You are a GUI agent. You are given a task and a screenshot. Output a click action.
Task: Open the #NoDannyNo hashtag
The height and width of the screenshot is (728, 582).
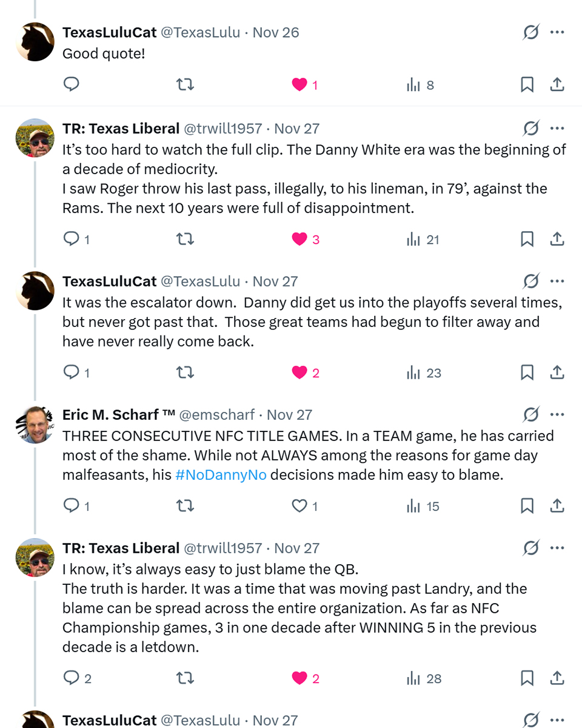221,475
